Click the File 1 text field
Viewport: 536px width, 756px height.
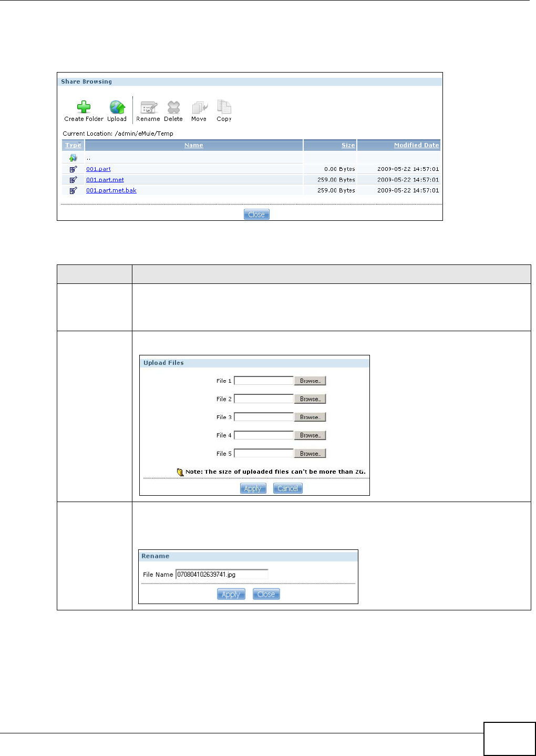tap(264, 381)
